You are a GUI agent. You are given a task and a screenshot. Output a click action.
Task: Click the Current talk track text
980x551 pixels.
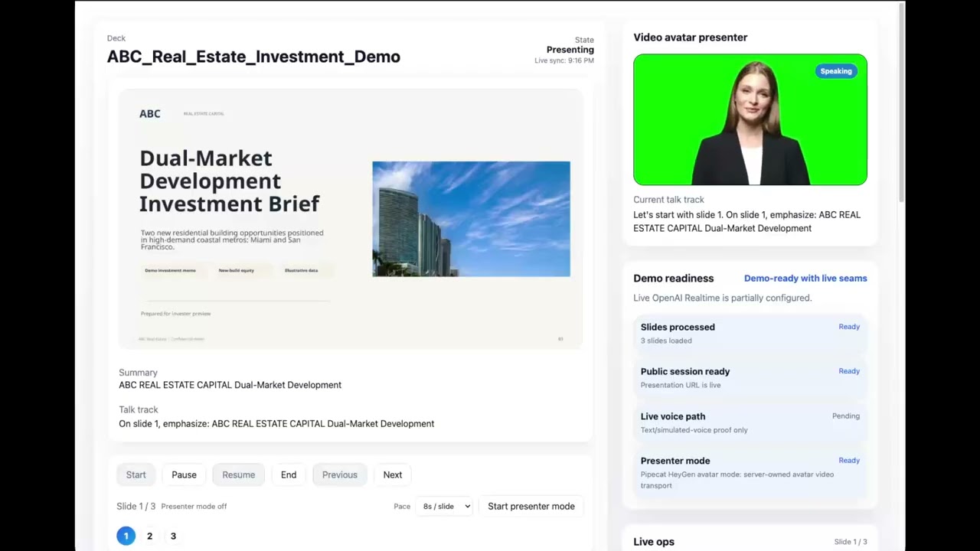pyautogui.click(x=747, y=221)
